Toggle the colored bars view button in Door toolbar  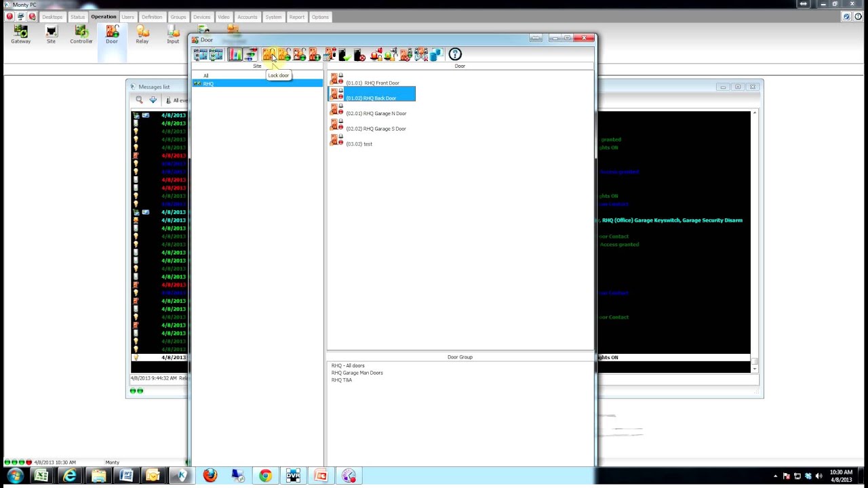pyautogui.click(x=235, y=54)
